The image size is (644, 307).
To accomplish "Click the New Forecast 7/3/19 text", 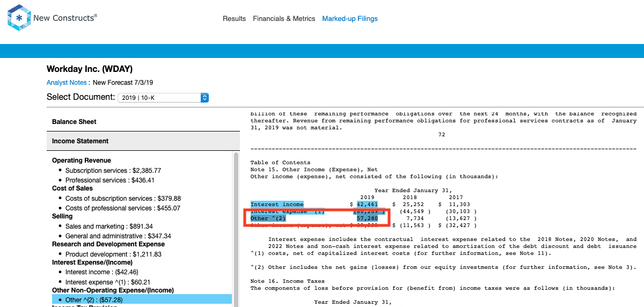I will (x=123, y=83).
